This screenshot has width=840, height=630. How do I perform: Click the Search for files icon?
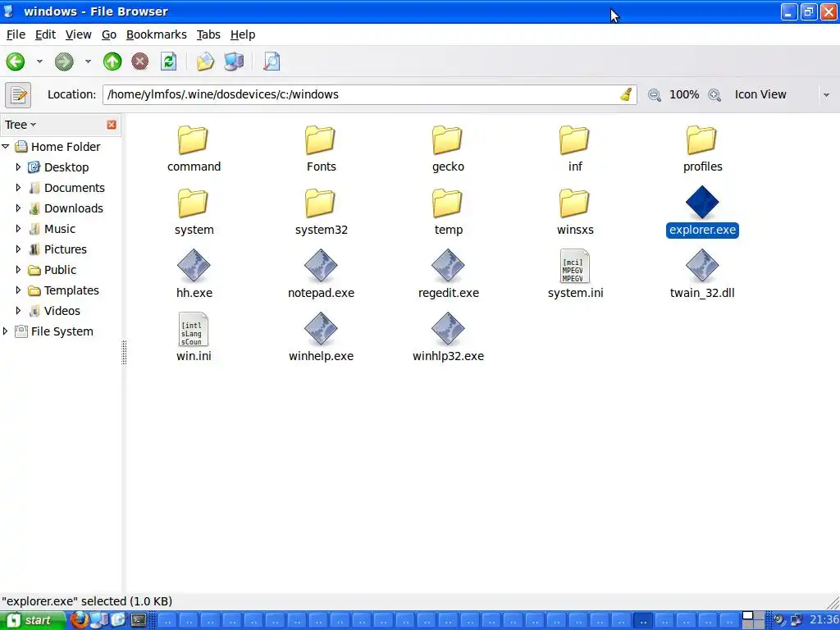(x=272, y=62)
